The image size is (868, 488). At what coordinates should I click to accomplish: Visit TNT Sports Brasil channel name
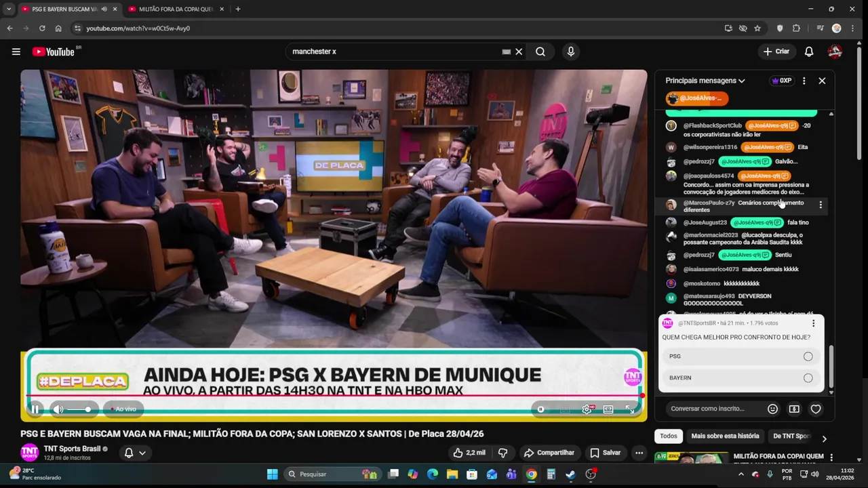tap(72, 449)
